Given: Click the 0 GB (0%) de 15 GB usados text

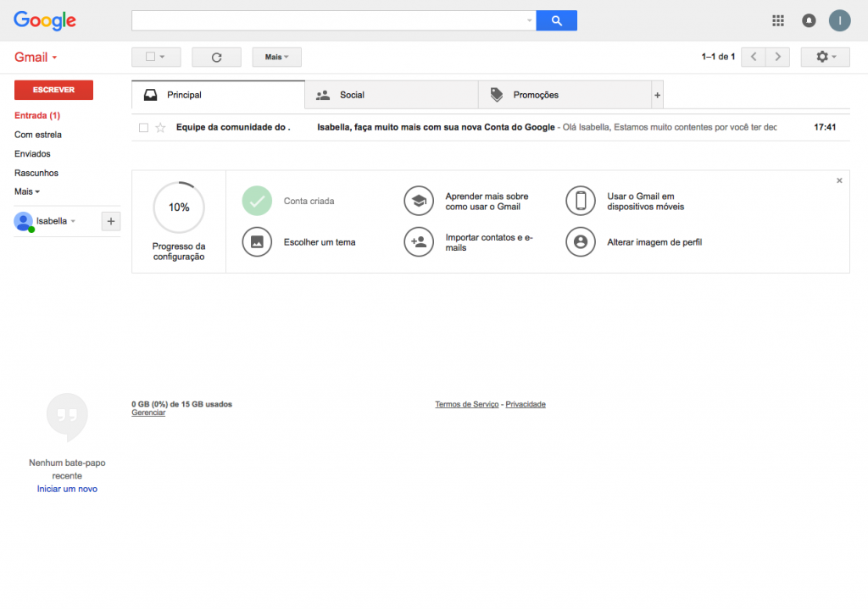Looking at the screenshot, I should 181,404.
